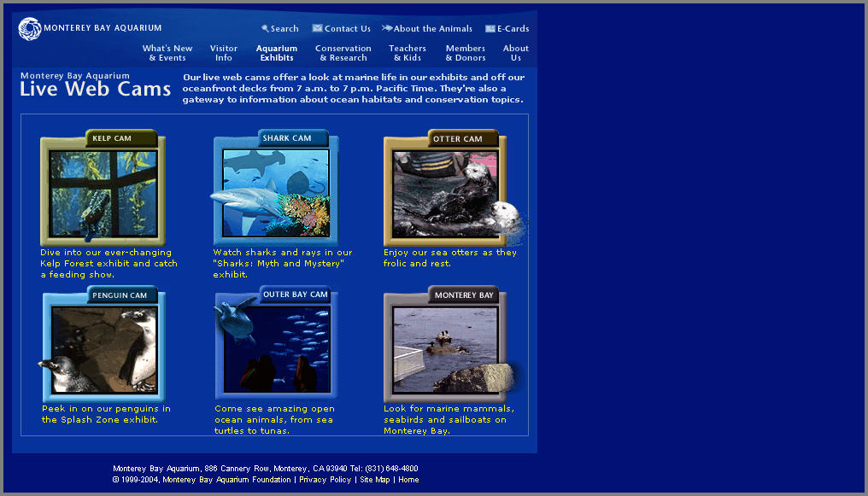Select Aquarium Exhibits in the navigation
The image size is (868, 496).
pyautogui.click(x=276, y=52)
